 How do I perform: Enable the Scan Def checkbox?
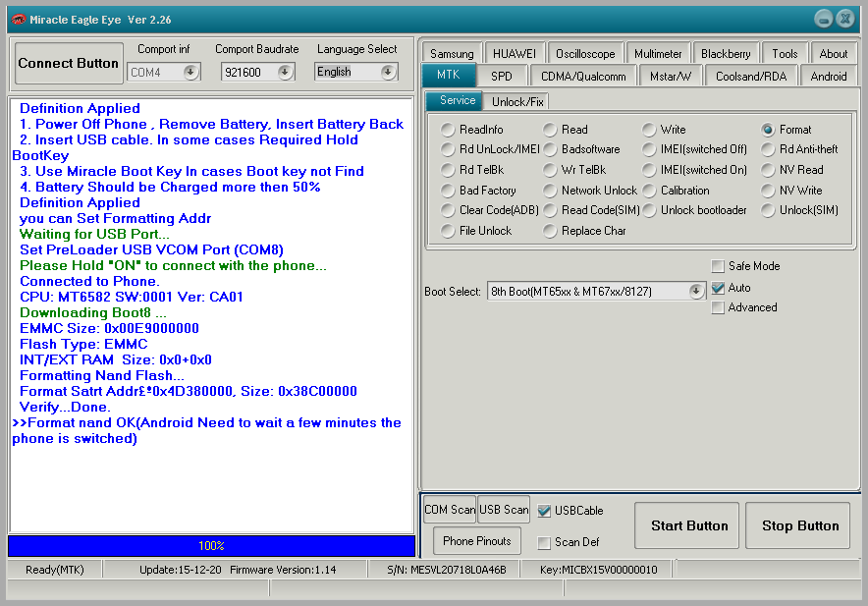click(544, 542)
